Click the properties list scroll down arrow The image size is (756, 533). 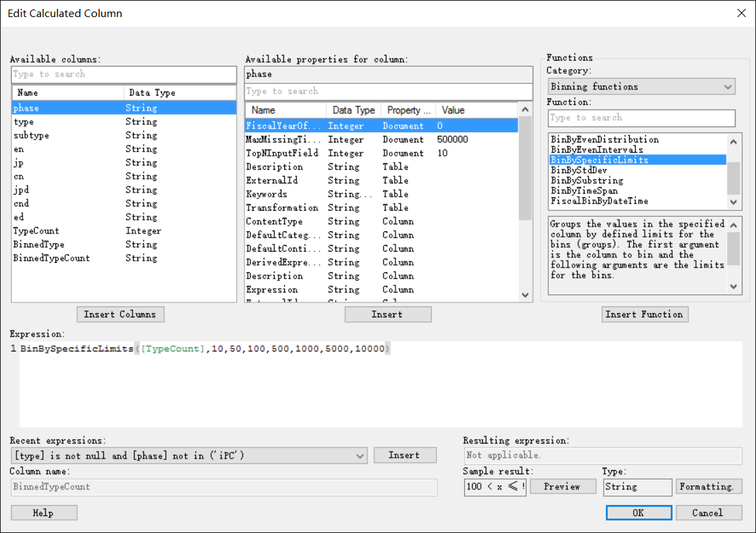[526, 295]
